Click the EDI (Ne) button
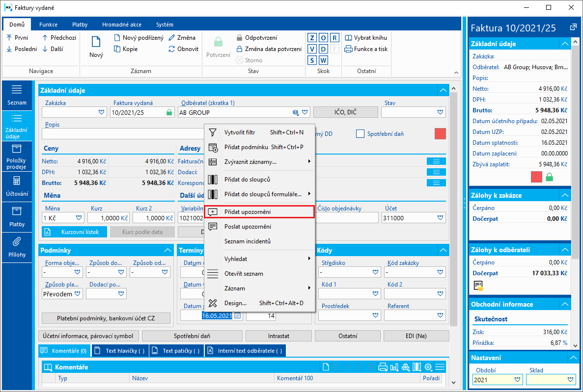This screenshot has height=392, width=583. pos(416,336)
